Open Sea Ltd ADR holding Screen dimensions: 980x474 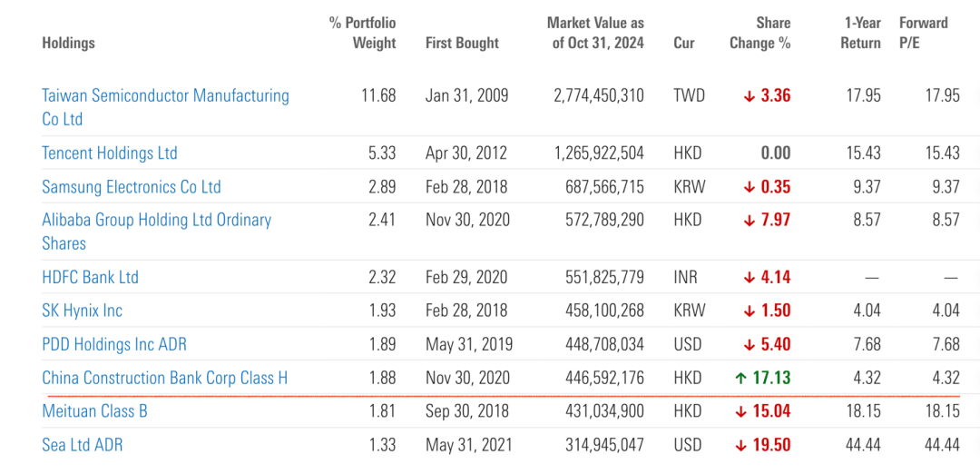pos(83,445)
